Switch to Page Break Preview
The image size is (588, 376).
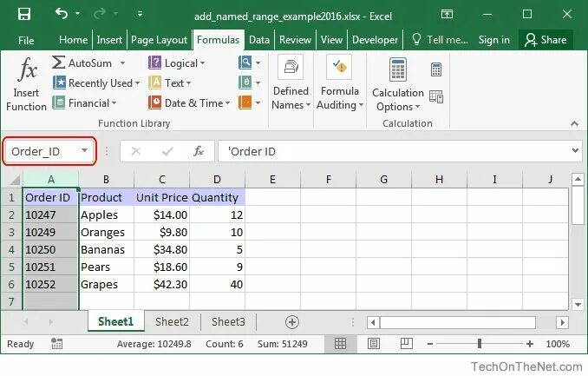[x=407, y=343]
